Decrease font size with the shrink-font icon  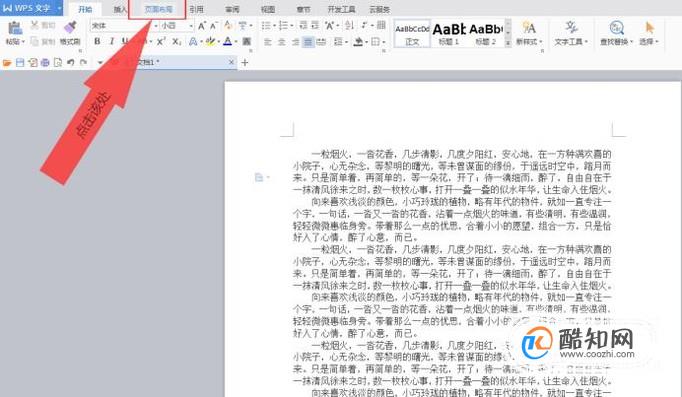pyautogui.click(x=213, y=26)
